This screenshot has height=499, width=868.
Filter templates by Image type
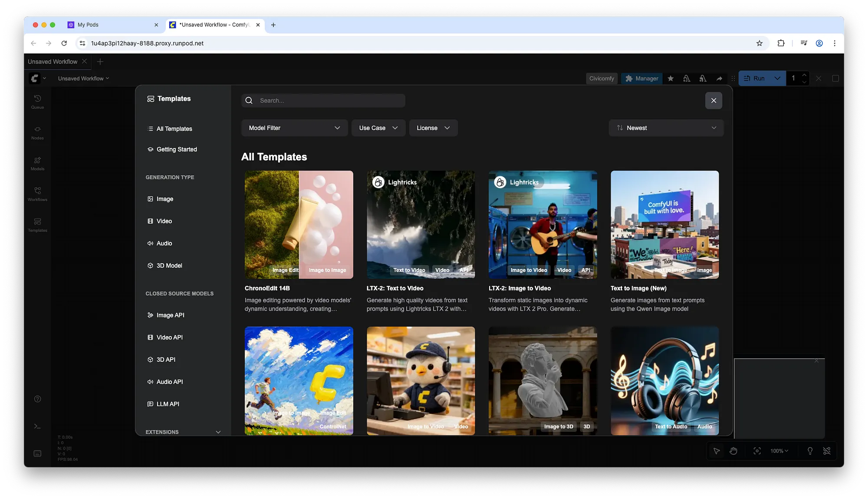(183, 198)
